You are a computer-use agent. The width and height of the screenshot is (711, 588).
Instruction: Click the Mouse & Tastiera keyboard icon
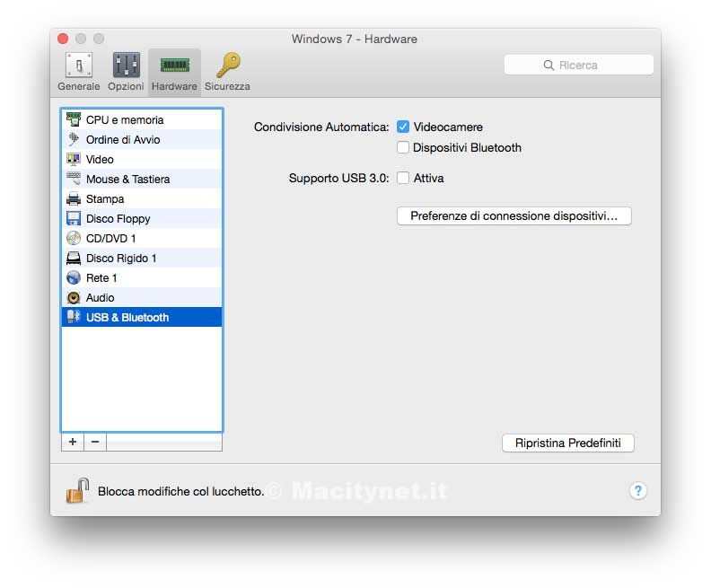point(74,179)
